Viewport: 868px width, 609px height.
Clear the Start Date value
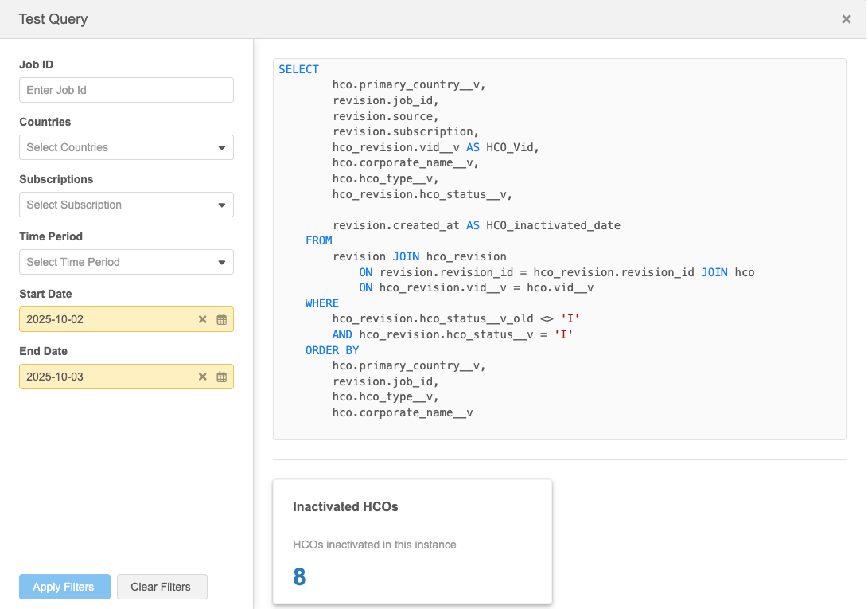(202, 319)
